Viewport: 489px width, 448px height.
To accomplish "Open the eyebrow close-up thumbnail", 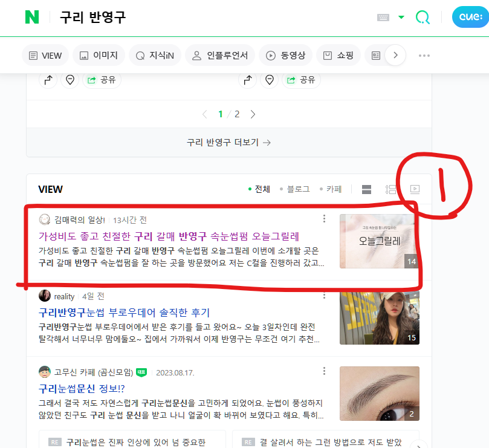I will point(379,394).
